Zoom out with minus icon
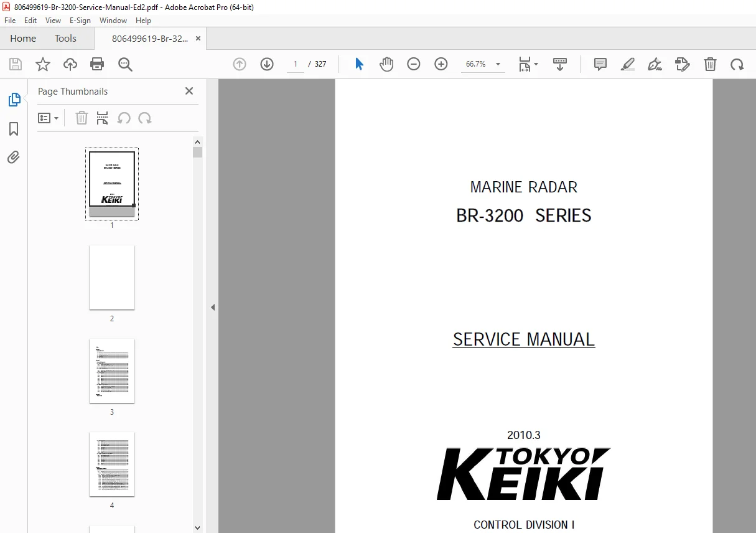The width and height of the screenshot is (756, 533). click(414, 64)
